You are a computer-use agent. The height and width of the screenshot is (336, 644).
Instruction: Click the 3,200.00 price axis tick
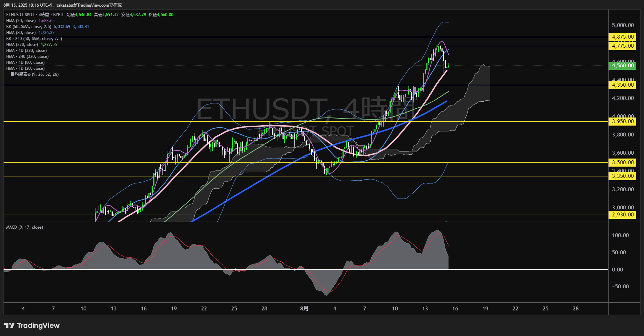pos(623,189)
